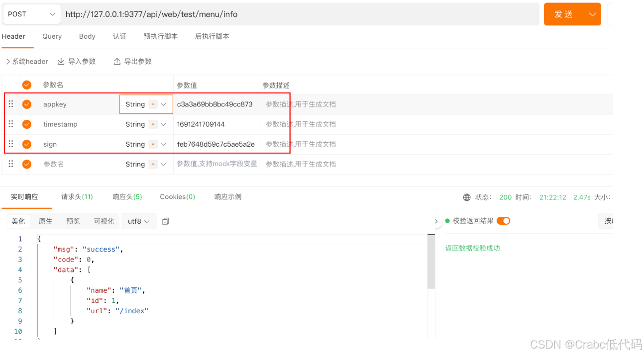Image resolution: width=644 pixels, height=355 pixels.
Task: Click the drag handle beside sign row
Action: coord(10,144)
